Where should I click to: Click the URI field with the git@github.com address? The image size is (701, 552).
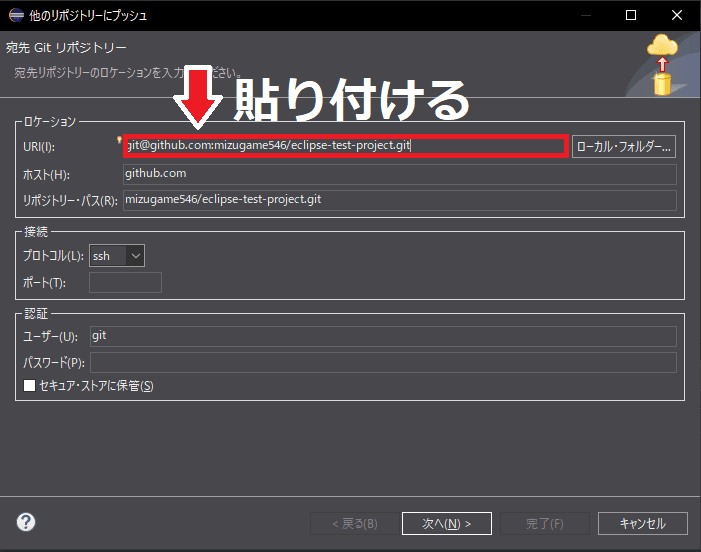click(x=345, y=147)
